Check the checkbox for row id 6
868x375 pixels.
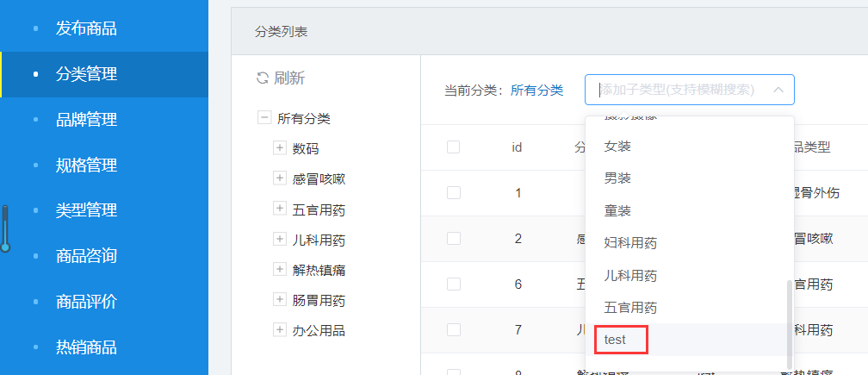coord(454,284)
